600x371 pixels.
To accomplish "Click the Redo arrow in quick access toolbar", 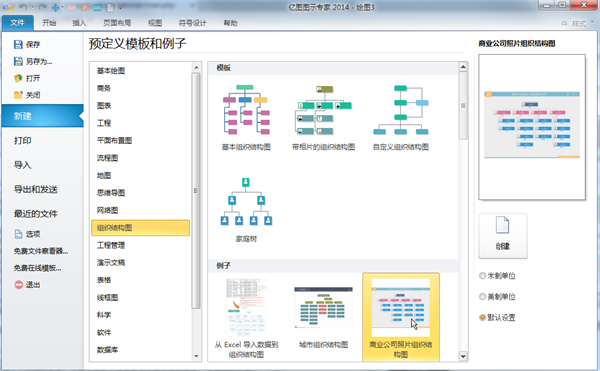I will 43,7.
